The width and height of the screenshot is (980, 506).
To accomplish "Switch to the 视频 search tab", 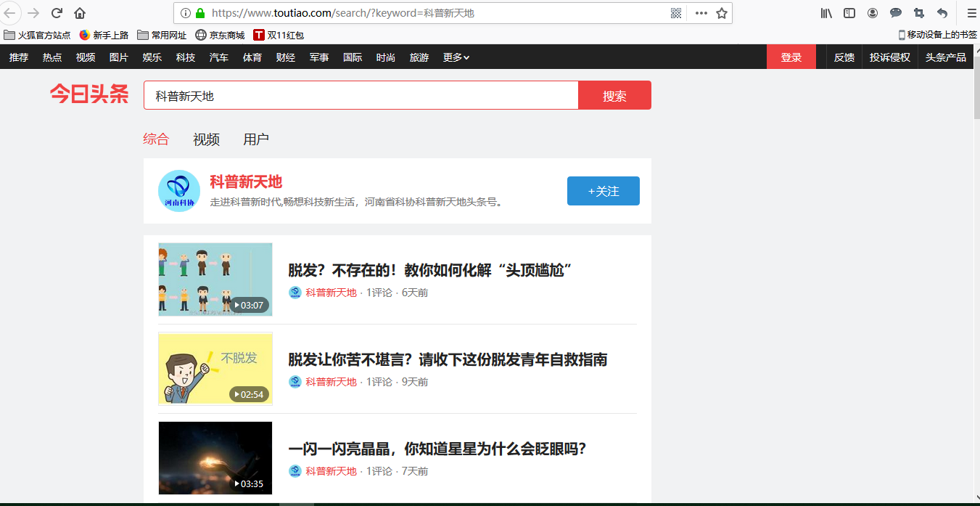I will point(206,139).
